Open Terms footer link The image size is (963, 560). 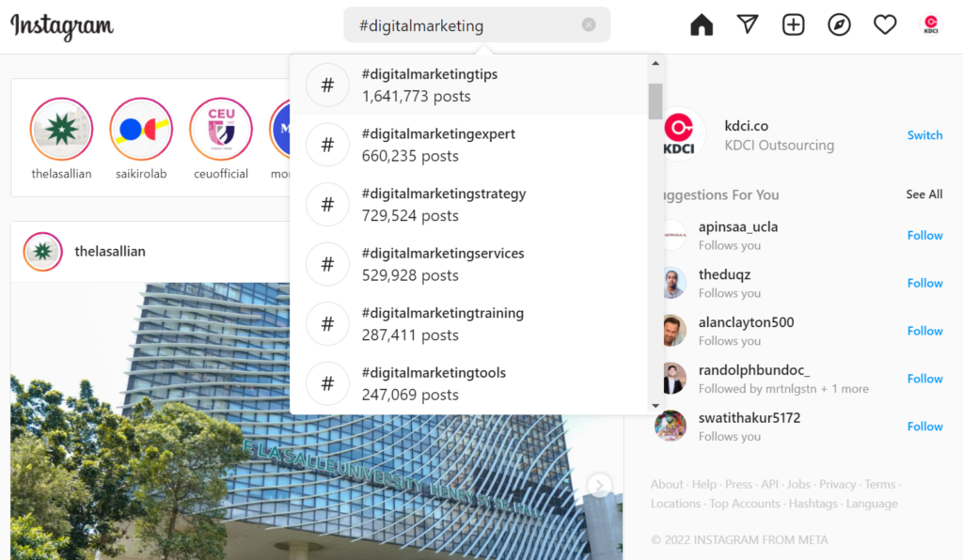(880, 485)
